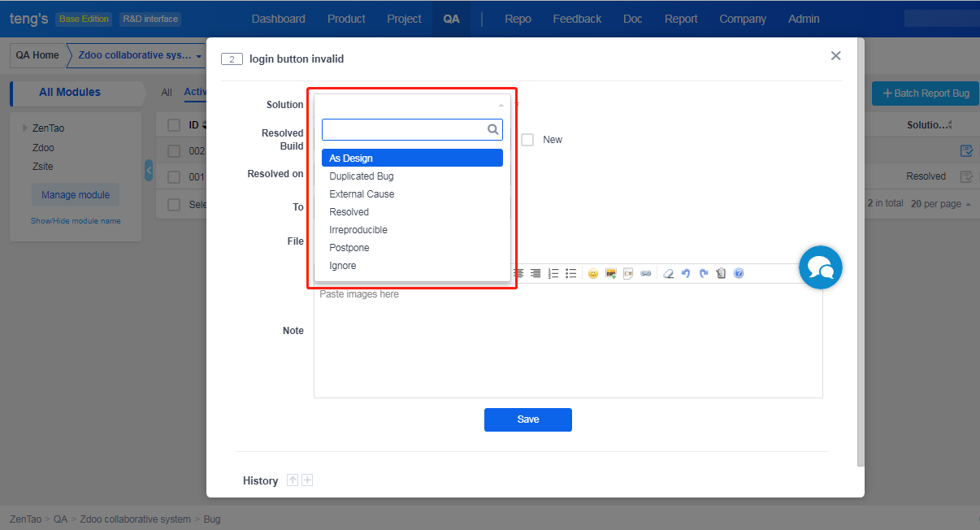This screenshot has height=530, width=980.
Task: Open editor help via question mark icon
Action: click(x=739, y=274)
